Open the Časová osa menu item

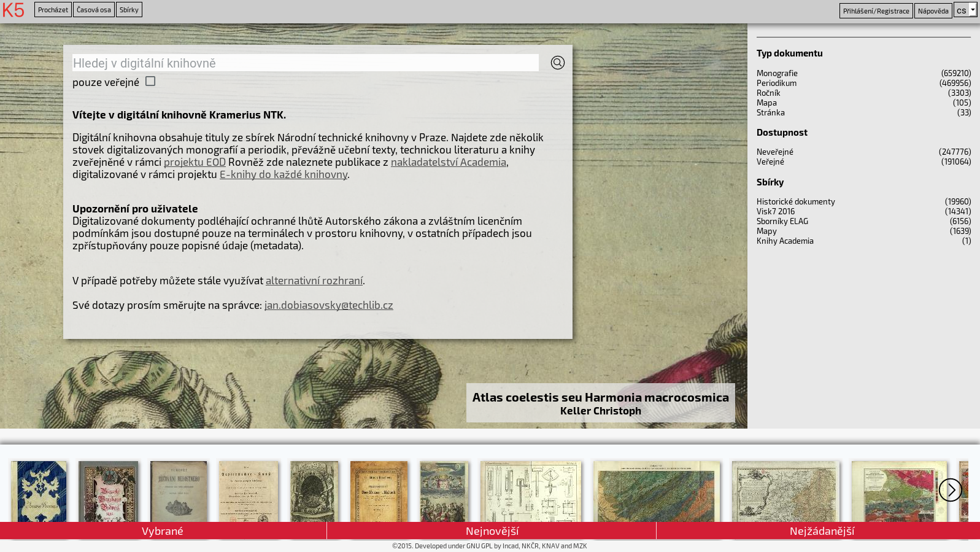[93, 10]
